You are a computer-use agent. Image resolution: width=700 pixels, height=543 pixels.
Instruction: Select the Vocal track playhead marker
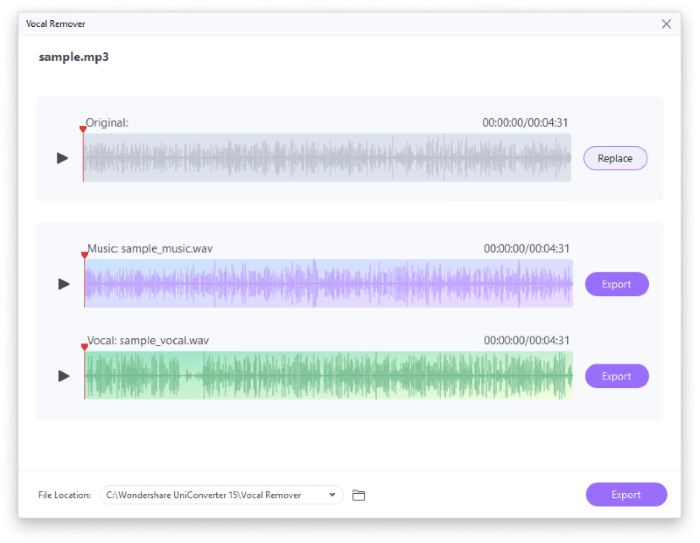tap(84, 347)
